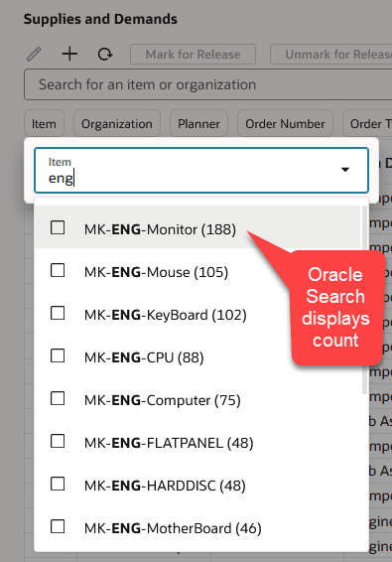Image resolution: width=392 pixels, height=562 pixels.
Task: Open the Item field dropdown arrow
Action: click(345, 170)
